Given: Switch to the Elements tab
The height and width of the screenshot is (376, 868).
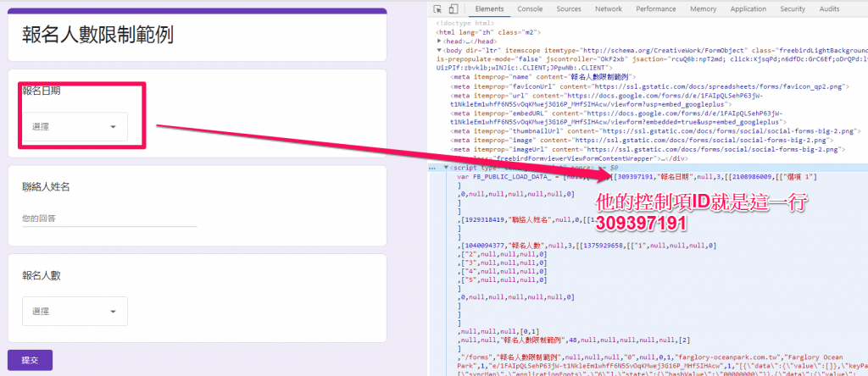Looking at the screenshot, I should click(489, 8).
